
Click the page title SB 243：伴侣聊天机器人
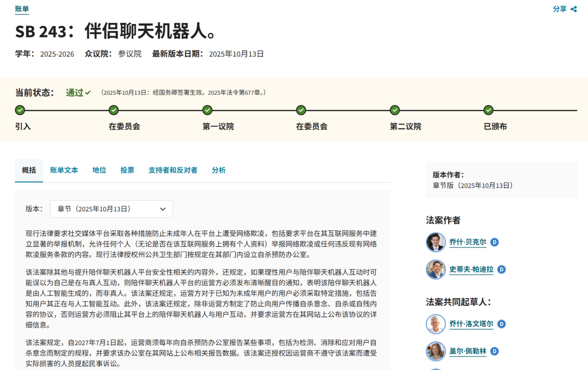(x=116, y=31)
